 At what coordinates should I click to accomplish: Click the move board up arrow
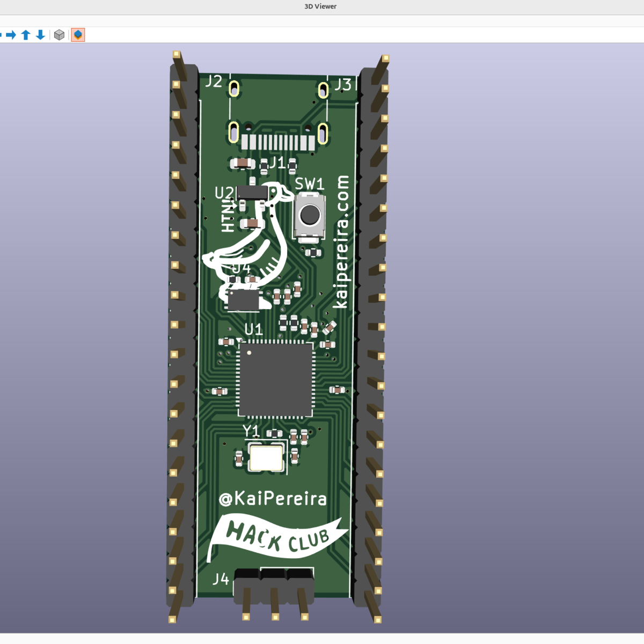26,35
